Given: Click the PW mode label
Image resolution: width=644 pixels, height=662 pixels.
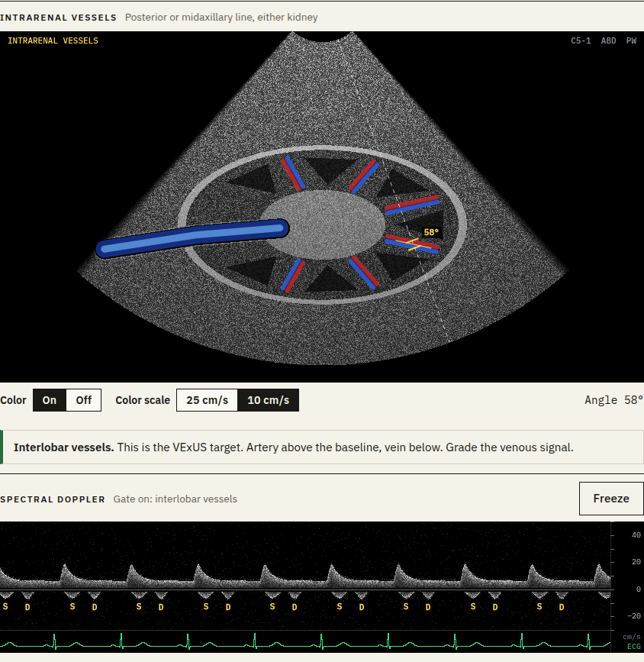Looking at the screenshot, I should coord(631,40).
